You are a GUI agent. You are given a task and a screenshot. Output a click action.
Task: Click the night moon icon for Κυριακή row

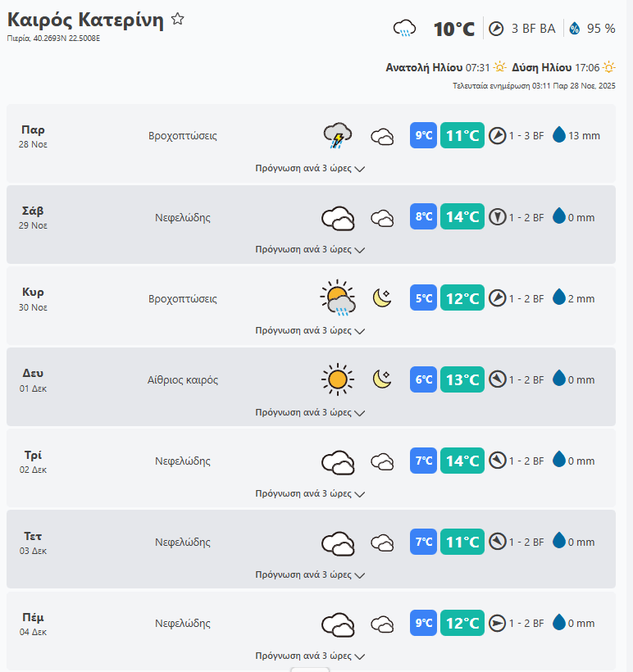coord(382,298)
